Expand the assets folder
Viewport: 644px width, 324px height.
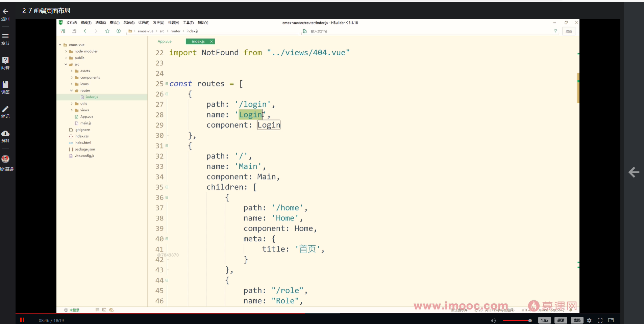(x=72, y=71)
